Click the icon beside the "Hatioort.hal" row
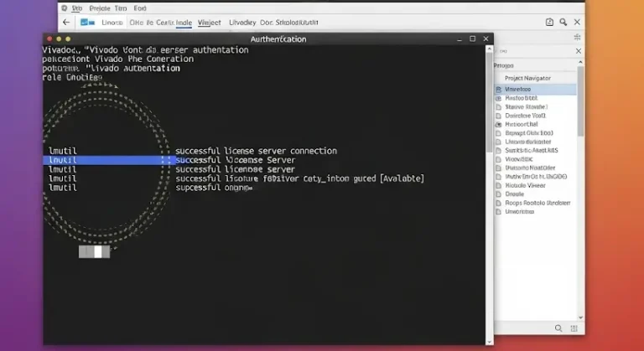 (x=499, y=124)
